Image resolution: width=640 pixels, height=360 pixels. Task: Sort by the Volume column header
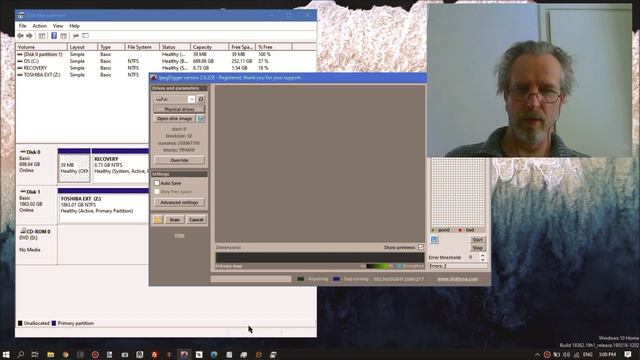coord(41,47)
